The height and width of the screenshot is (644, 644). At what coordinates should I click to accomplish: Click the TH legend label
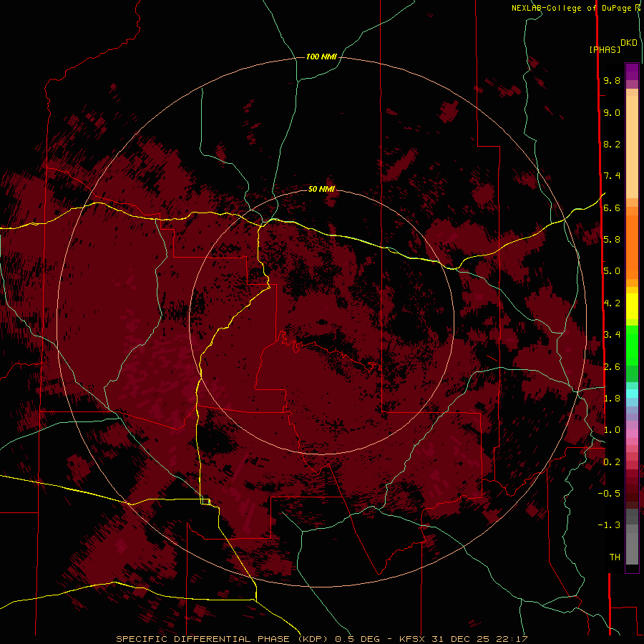(x=615, y=557)
